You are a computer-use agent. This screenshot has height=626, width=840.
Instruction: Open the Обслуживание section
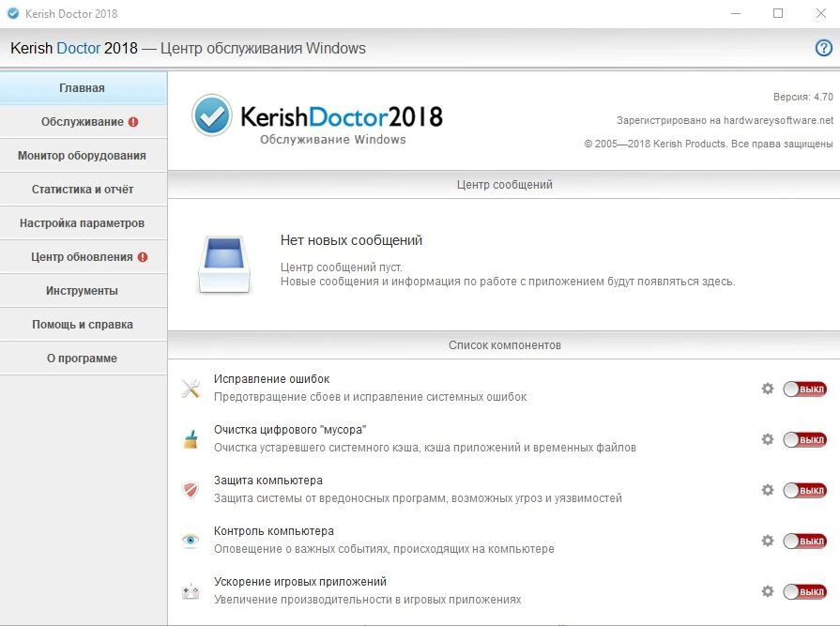84,122
